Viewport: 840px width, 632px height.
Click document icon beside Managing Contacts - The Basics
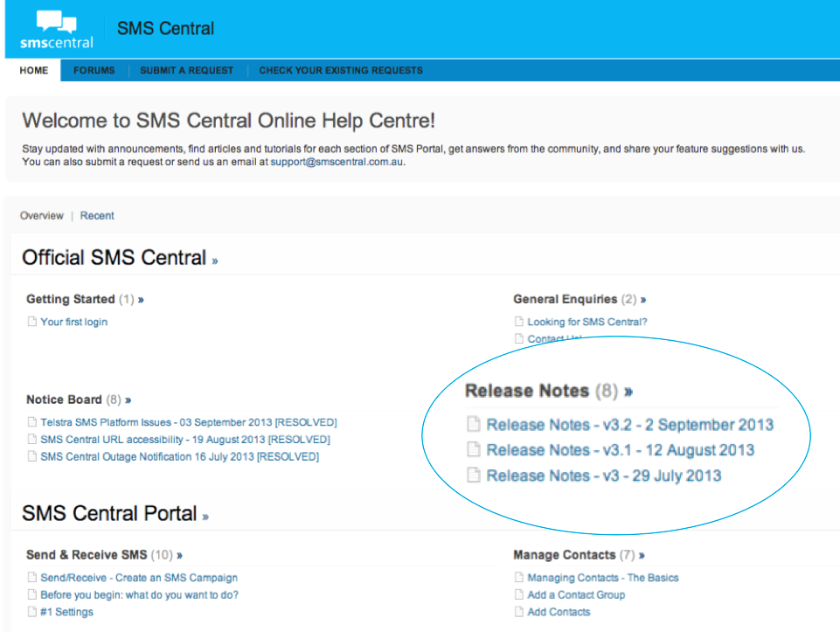[518, 578]
